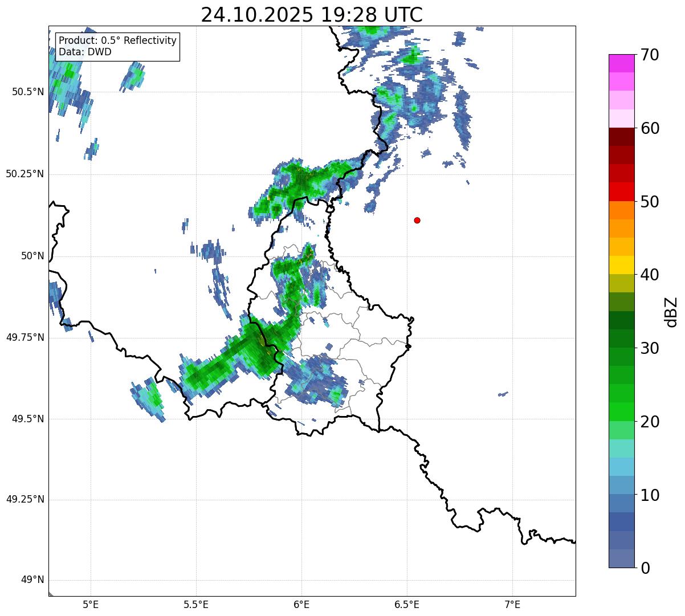Click the 6.5°E longitude label

(x=407, y=605)
